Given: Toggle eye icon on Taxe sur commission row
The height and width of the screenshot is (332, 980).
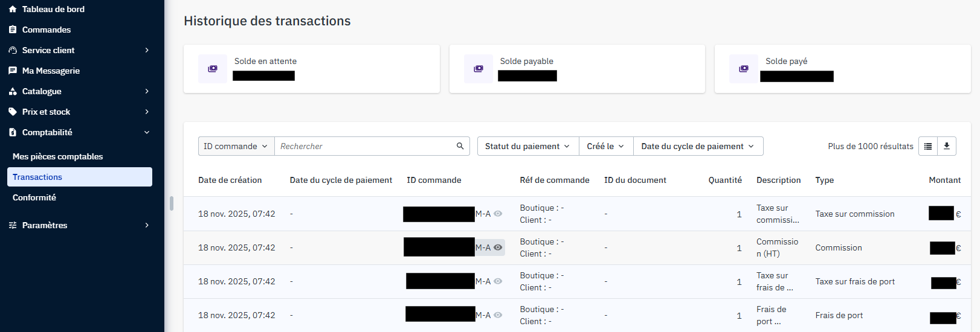Looking at the screenshot, I should coord(498,214).
